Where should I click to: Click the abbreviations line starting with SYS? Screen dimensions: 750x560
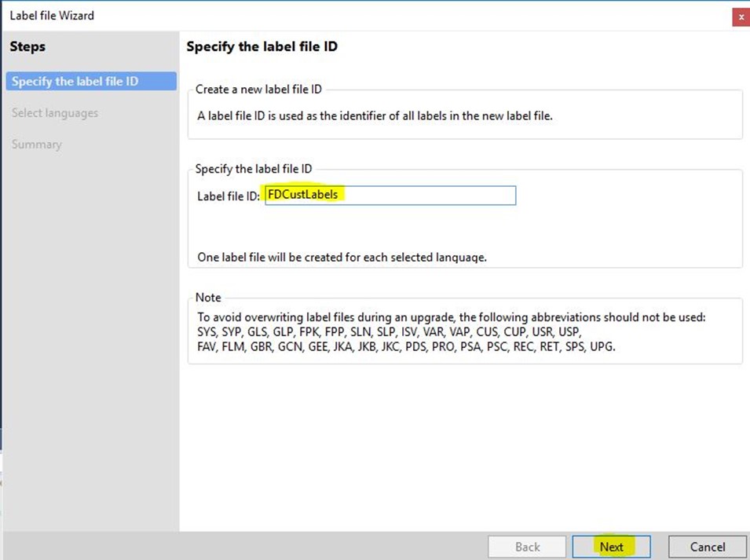coord(389,331)
